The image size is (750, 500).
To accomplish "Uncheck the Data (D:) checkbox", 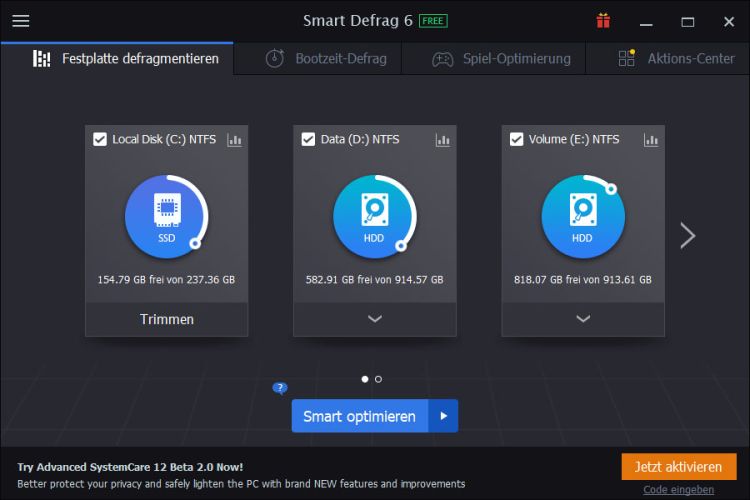I will click(x=308, y=140).
